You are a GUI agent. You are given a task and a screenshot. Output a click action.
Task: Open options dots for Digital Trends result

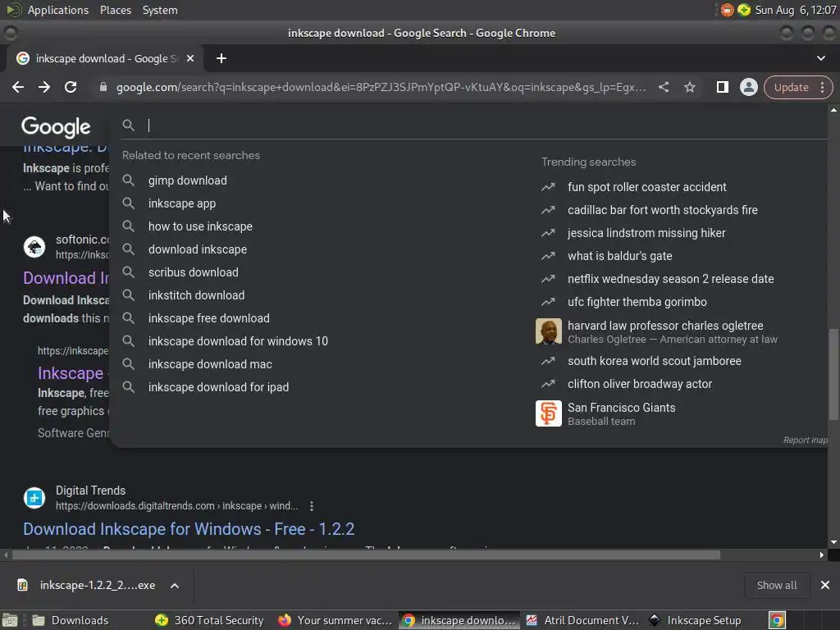coord(312,505)
